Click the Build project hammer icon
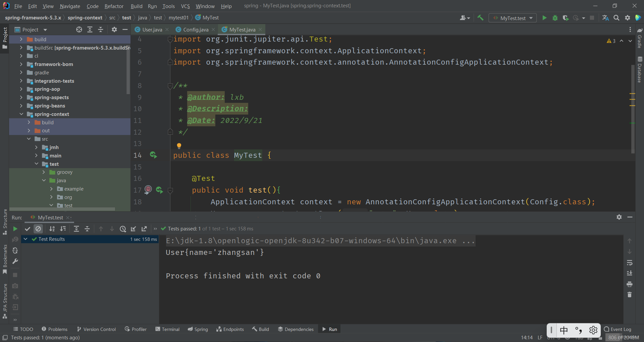The width and height of the screenshot is (644, 342). pos(480,18)
